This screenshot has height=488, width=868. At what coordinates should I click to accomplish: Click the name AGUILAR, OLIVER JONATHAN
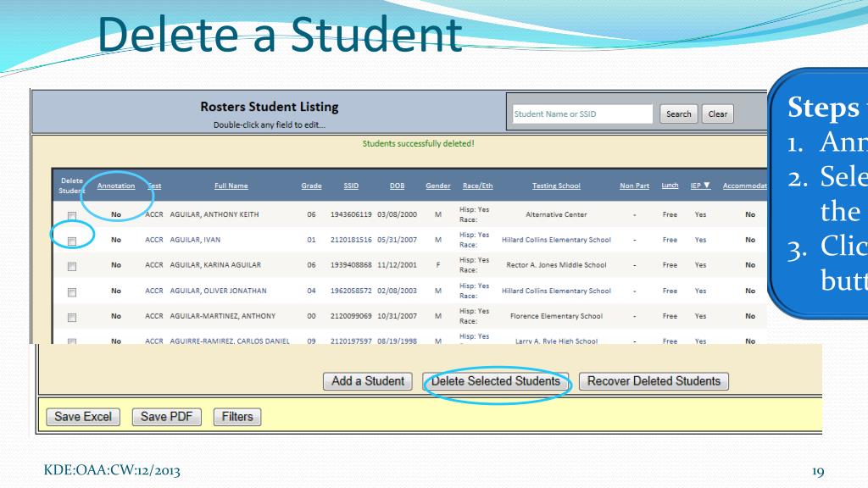click(x=218, y=291)
